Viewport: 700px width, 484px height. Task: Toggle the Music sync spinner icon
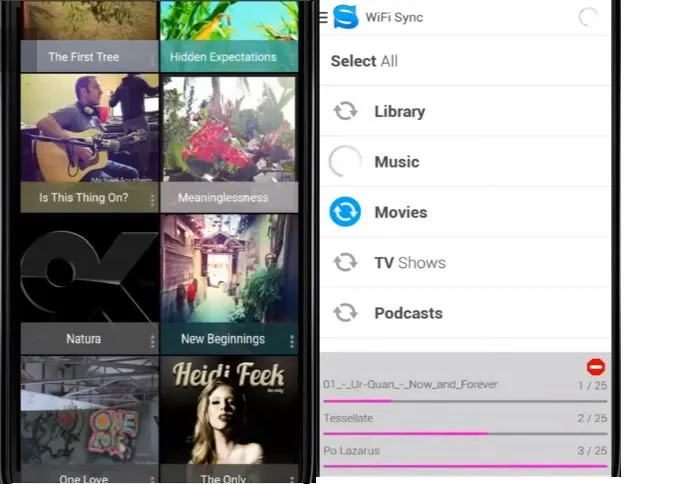345,162
